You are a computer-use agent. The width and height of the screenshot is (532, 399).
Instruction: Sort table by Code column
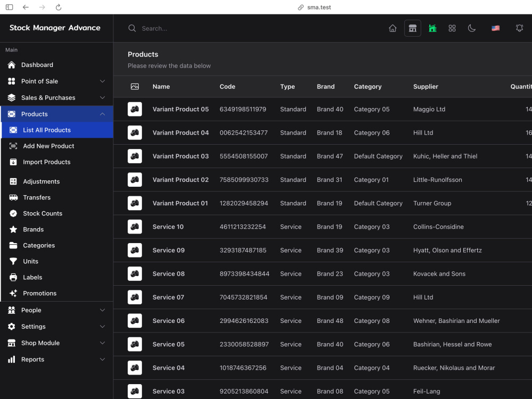[227, 87]
